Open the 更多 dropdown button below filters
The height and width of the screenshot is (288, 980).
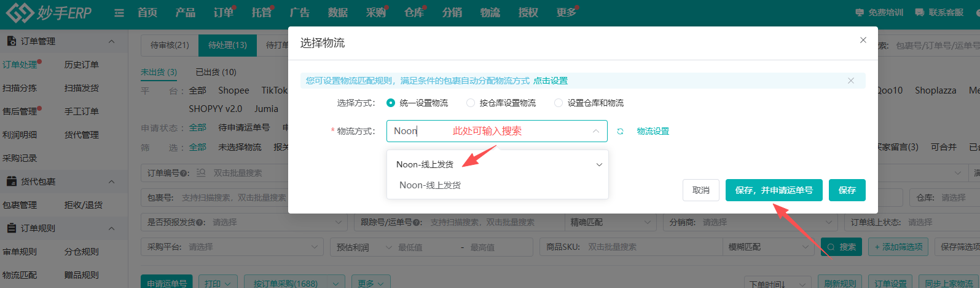[x=370, y=283]
